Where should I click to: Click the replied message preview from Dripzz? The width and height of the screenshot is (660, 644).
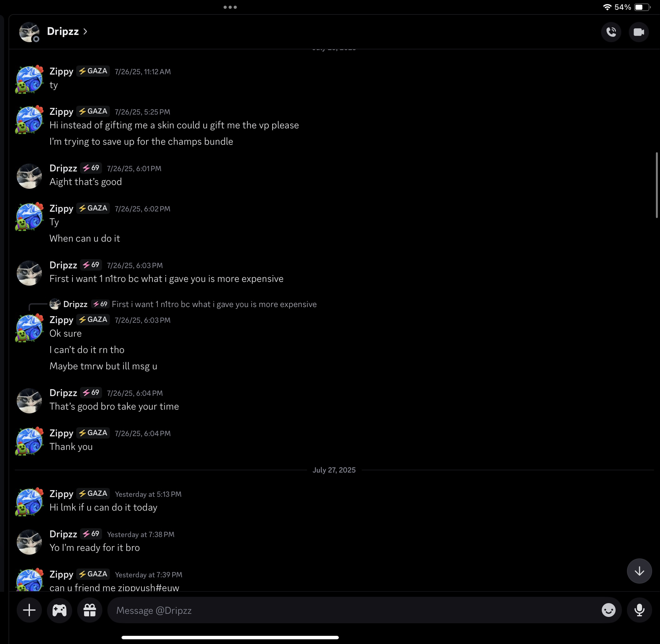[214, 305]
